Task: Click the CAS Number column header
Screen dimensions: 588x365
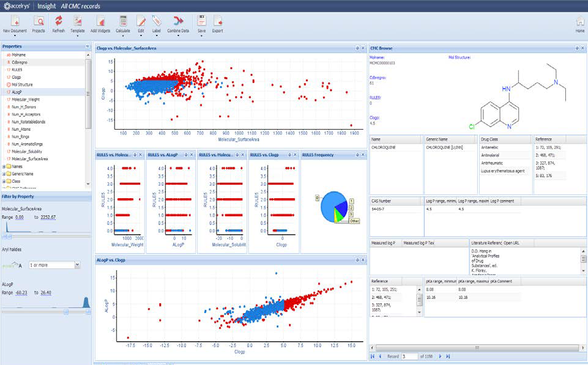Action: [396, 201]
